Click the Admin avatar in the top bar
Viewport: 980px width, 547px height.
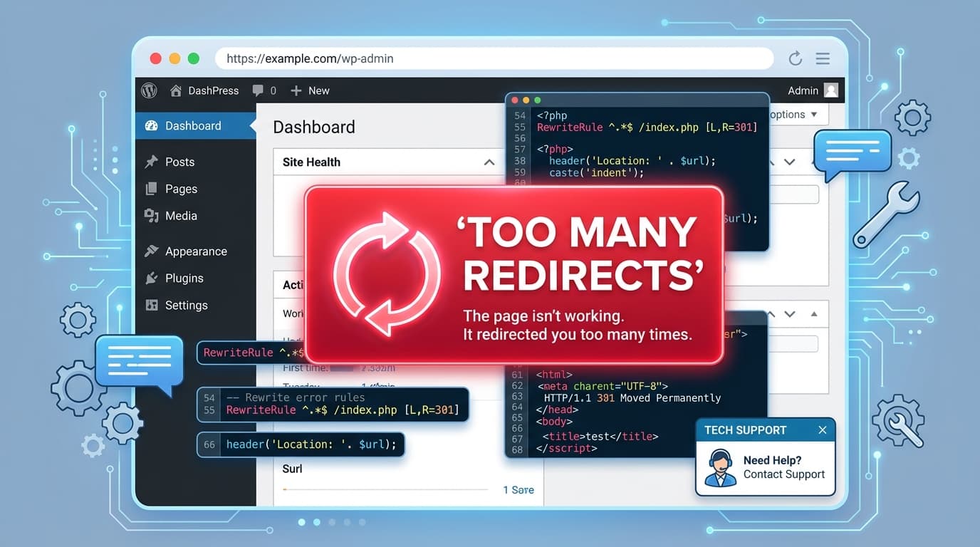pyautogui.click(x=830, y=90)
